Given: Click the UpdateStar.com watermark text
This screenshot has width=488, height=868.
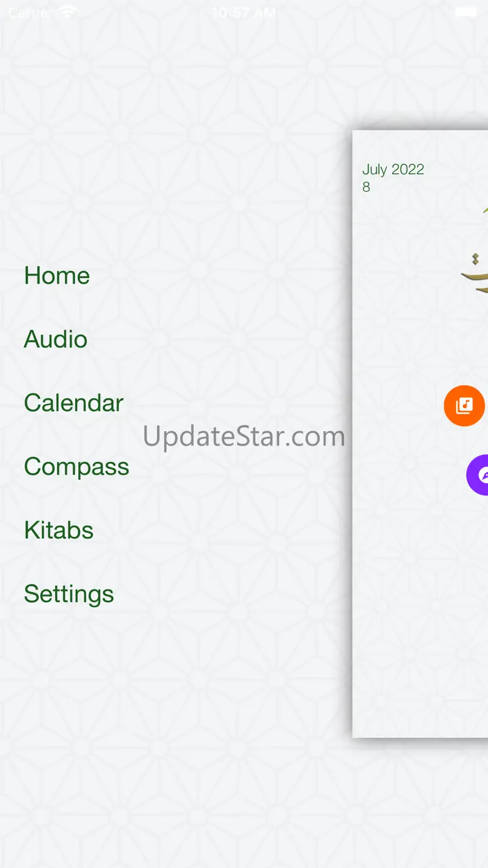Looking at the screenshot, I should click(244, 436).
